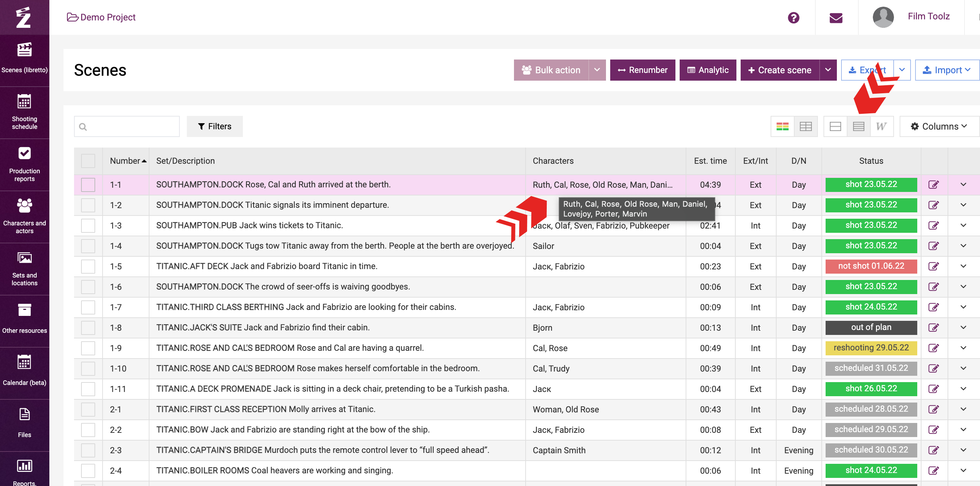Viewport: 980px width, 486px height.
Task: Click the Bulk action button
Action: tap(551, 70)
